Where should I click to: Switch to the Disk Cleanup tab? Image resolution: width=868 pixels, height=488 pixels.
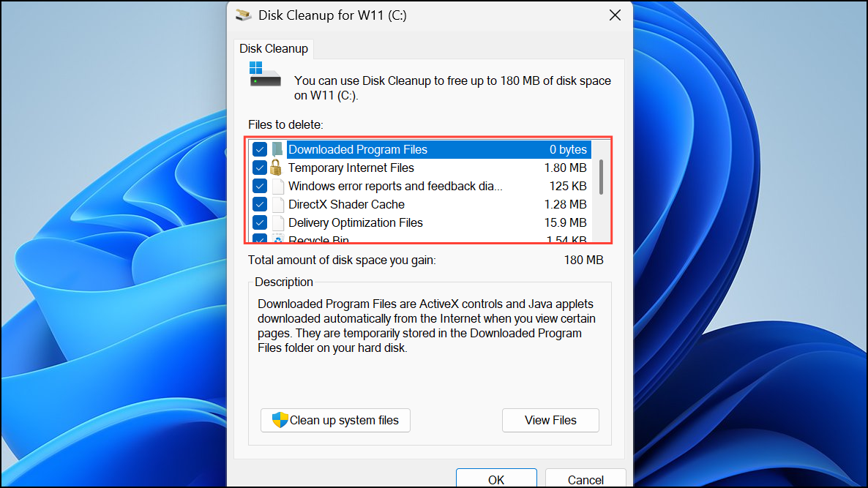pos(273,48)
